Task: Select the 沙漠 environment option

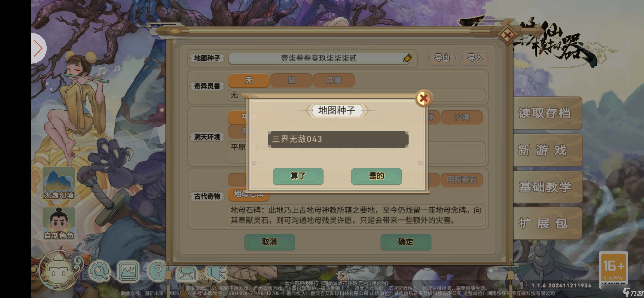Action: (461, 117)
